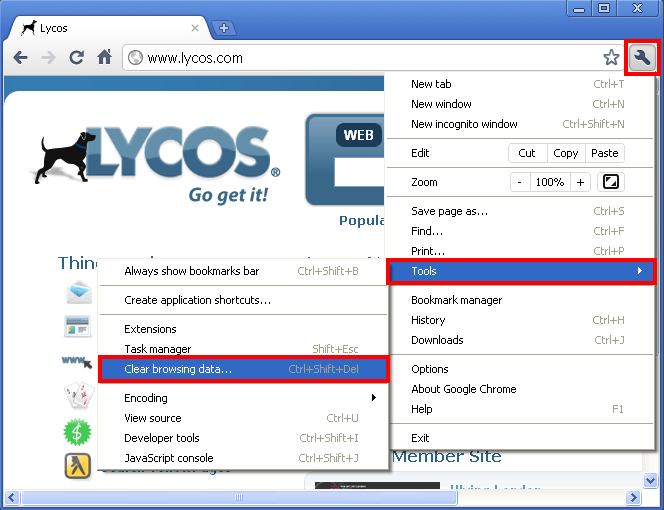The image size is (664, 510).
Task: Open Bookmark manager
Action: (x=520, y=300)
